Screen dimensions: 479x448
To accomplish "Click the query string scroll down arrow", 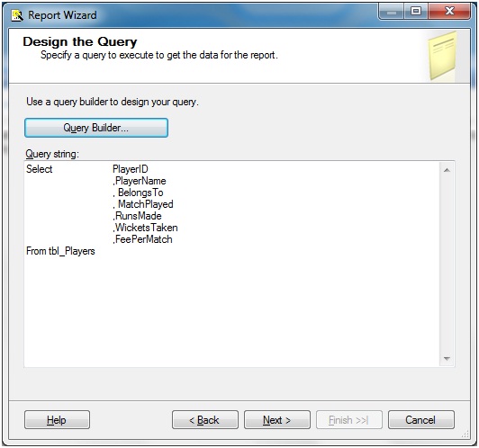I will point(447,358).
